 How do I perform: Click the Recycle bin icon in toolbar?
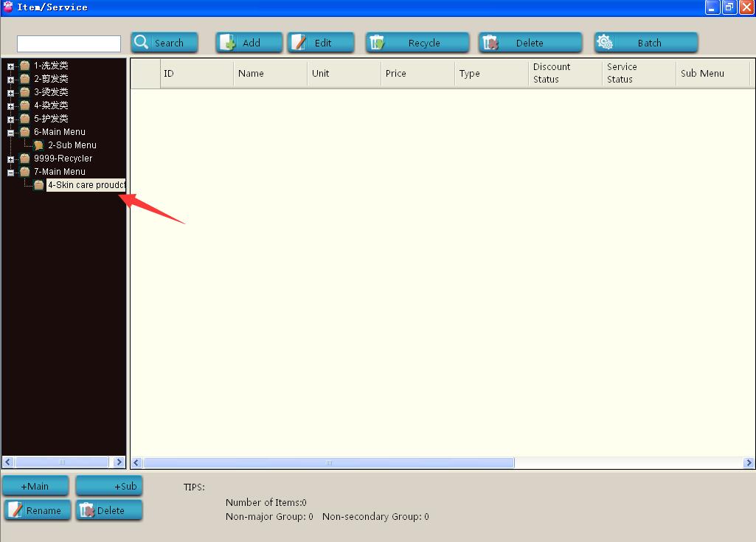coord(377,43)
